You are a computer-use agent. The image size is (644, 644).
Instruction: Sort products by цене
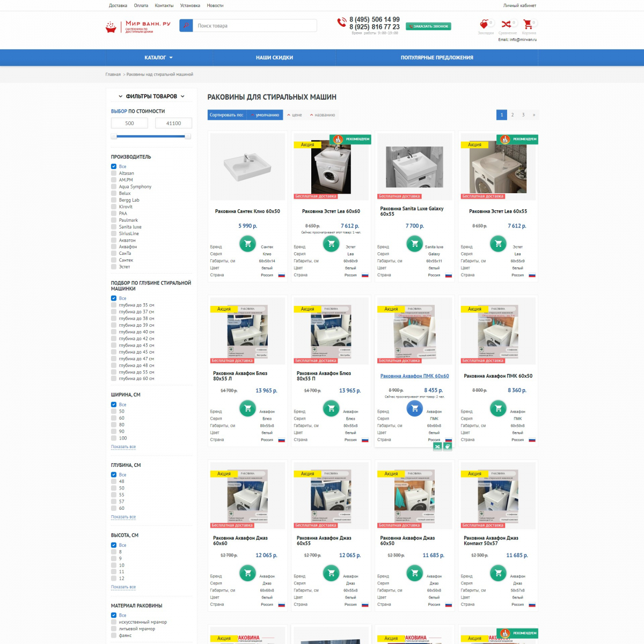[295, 115]
